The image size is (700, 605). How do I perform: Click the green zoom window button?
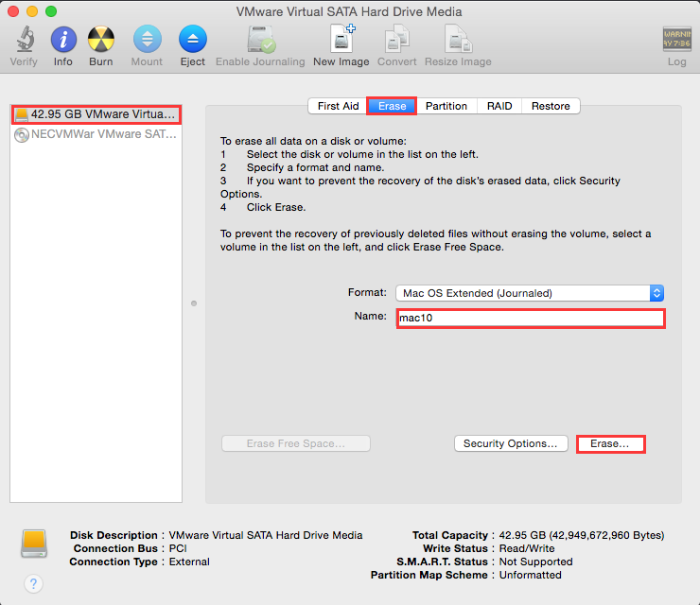pyautogui.click(x=51, y=11)
